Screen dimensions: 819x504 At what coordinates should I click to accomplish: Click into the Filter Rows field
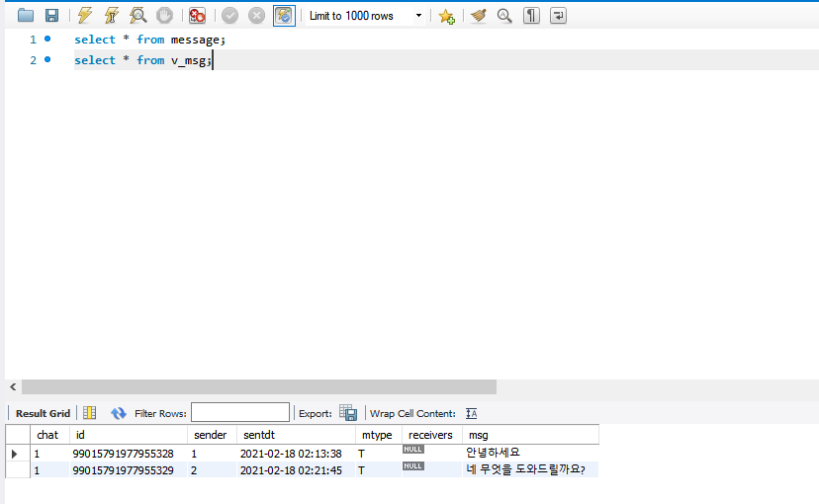(x=240, y=413)
